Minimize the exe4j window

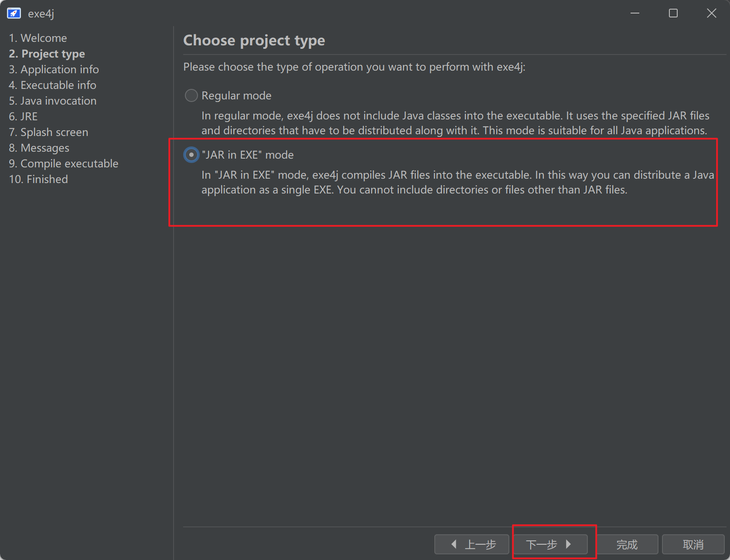635,14
